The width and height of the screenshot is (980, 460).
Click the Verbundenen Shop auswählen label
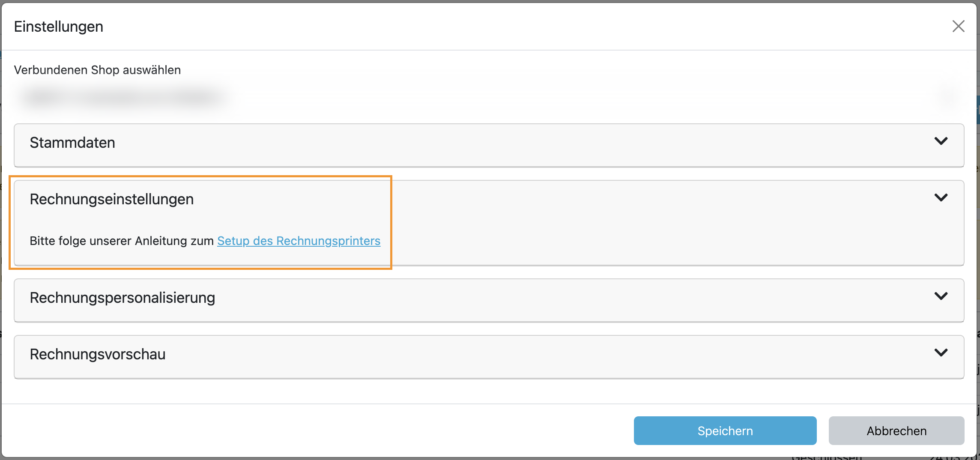click(97, 70)
